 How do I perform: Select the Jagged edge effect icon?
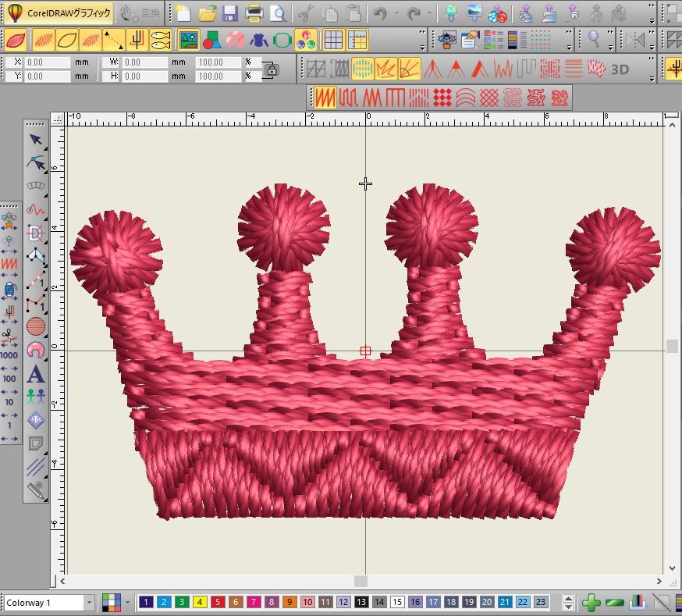(385, 69)
